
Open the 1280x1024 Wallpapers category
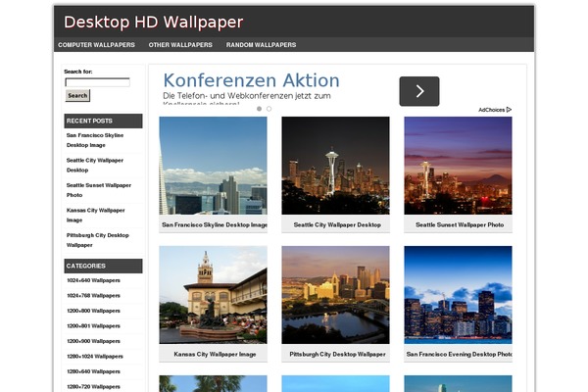[95, 357]
